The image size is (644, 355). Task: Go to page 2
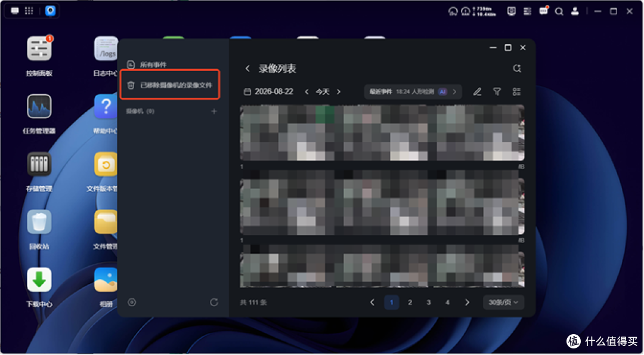(x=410, y=303)
